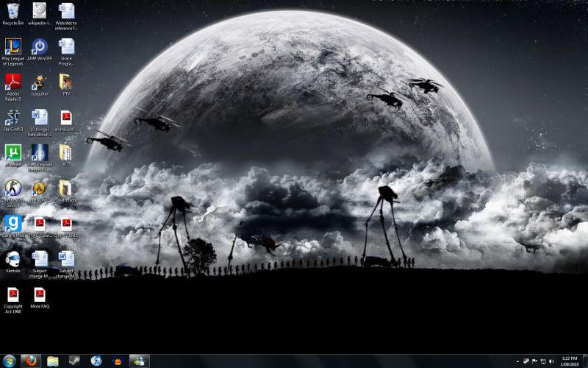This screenshot has height=368, width=588.
Task: Launch Counter-Strike Source shortcut
Action: 13,194
